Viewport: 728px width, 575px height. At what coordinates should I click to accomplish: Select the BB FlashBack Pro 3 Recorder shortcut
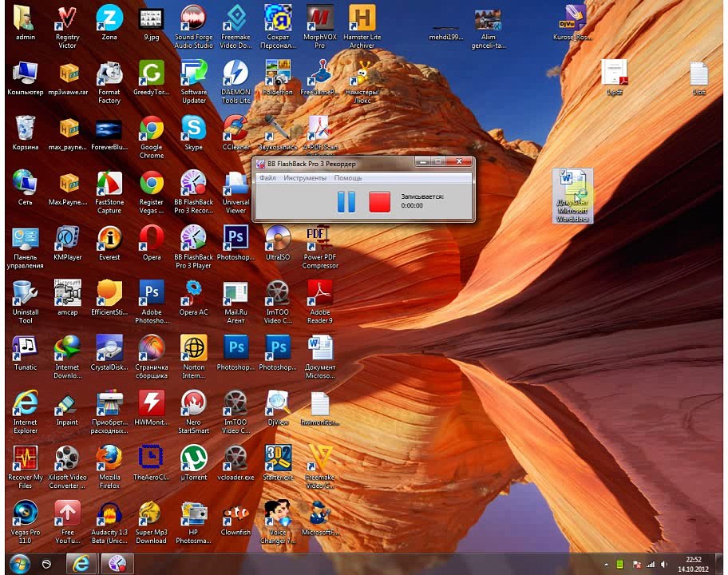(x=194, y=193)
